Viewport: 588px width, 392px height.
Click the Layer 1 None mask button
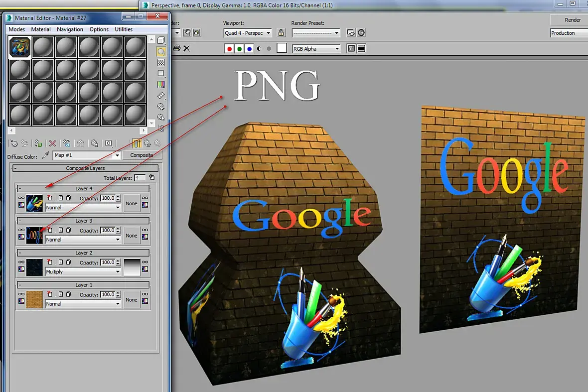[x=132, y=300]
